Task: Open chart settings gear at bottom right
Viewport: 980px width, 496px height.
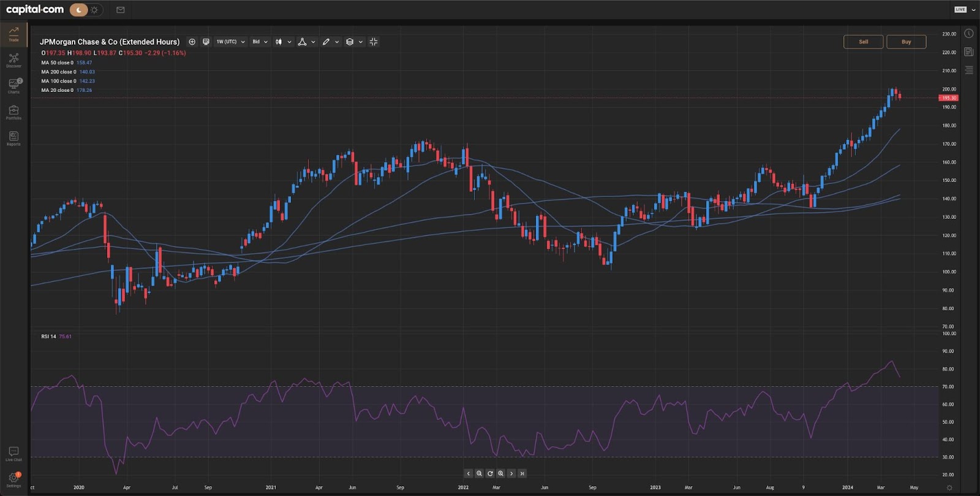Action: [949, 488]
